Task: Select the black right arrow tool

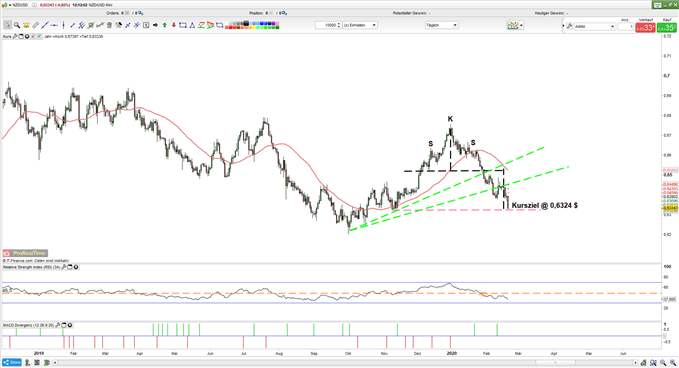Action: 155,25
